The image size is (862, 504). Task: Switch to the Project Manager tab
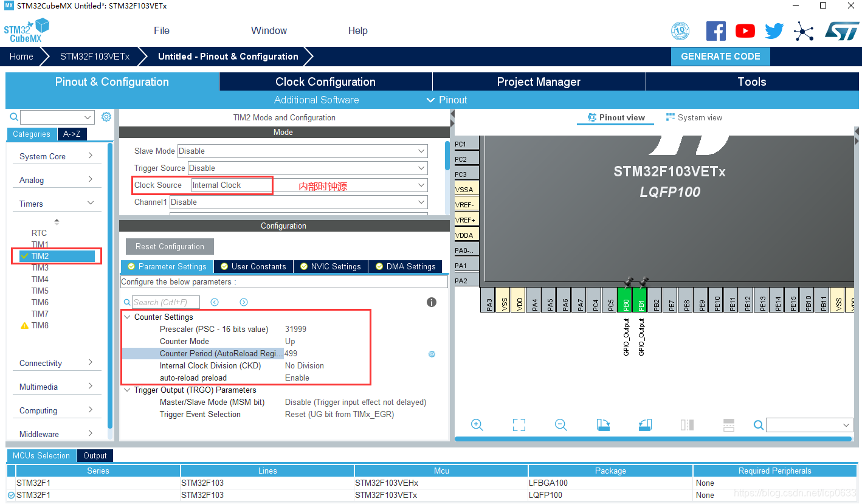point(539,81)
